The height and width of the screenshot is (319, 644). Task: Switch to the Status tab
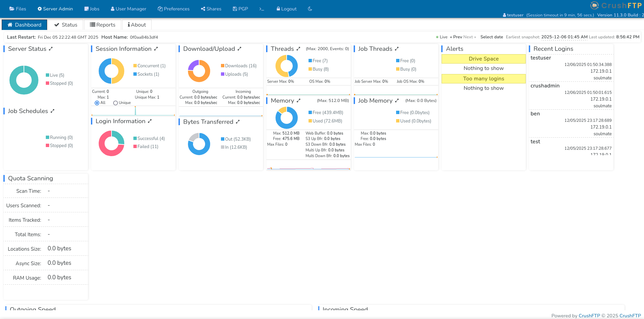pos(66,25)
